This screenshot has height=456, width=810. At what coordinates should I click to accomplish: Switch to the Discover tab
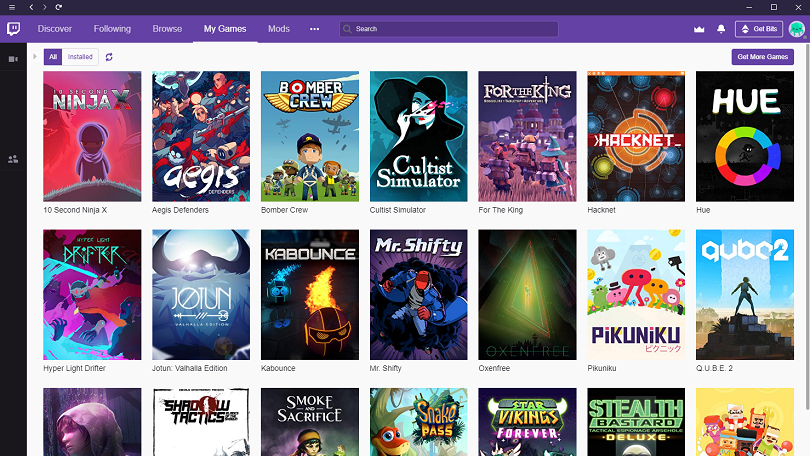click(54, 29)
